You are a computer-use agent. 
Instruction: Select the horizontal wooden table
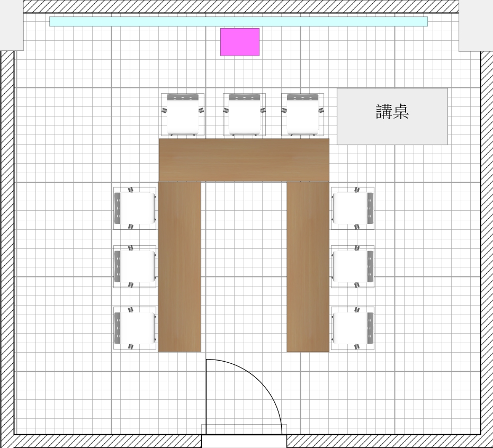click(x=244, y=160)
